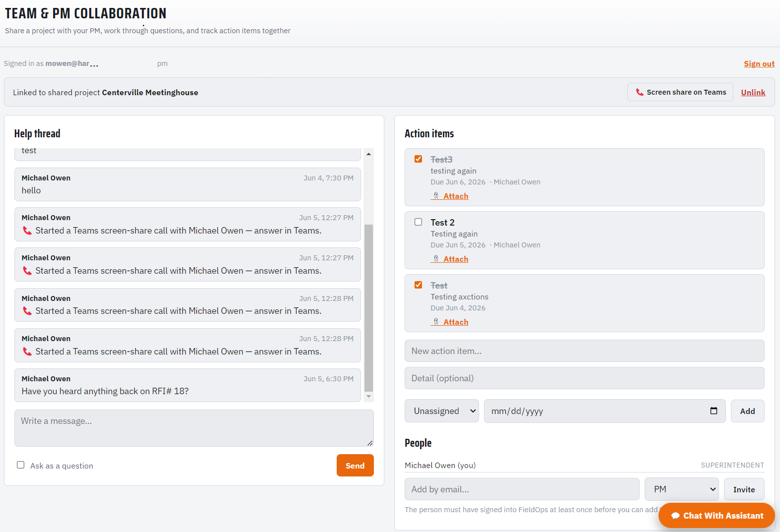The height and width of the screenshot is (532, 780).
Task: Click 'Due Jun 6, 2026' text
Action: point(458,182)
